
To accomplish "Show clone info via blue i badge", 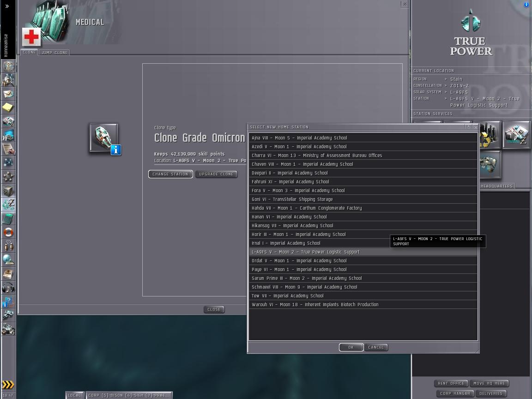I will tap(116, 150).
